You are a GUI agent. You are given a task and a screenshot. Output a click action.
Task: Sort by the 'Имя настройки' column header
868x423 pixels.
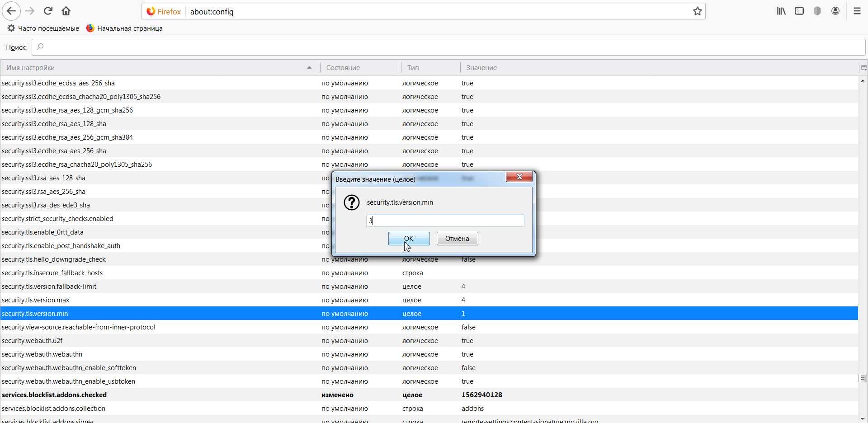coord(158,68)
